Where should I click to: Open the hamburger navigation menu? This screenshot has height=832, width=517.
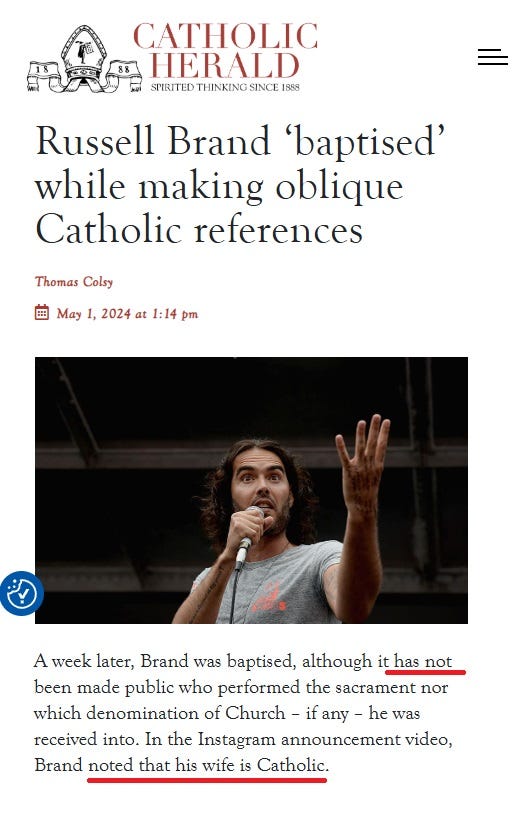[x=493, y=57]
